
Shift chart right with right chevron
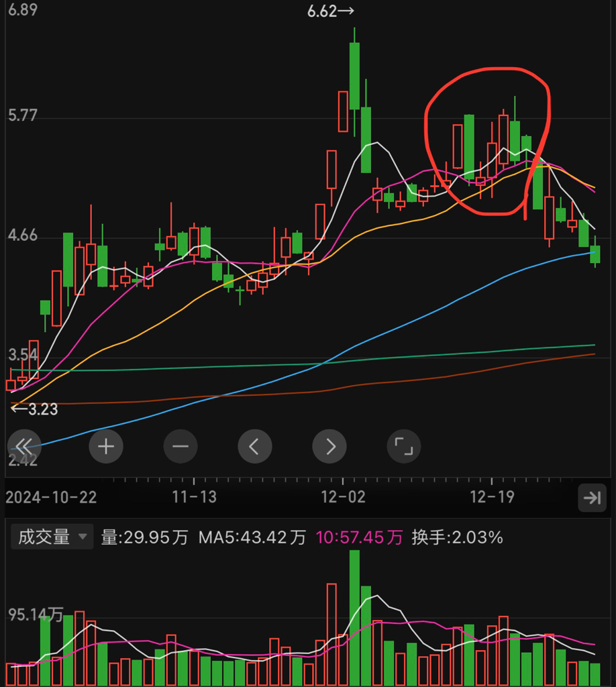pyautogui.click(x=329, y=446)
